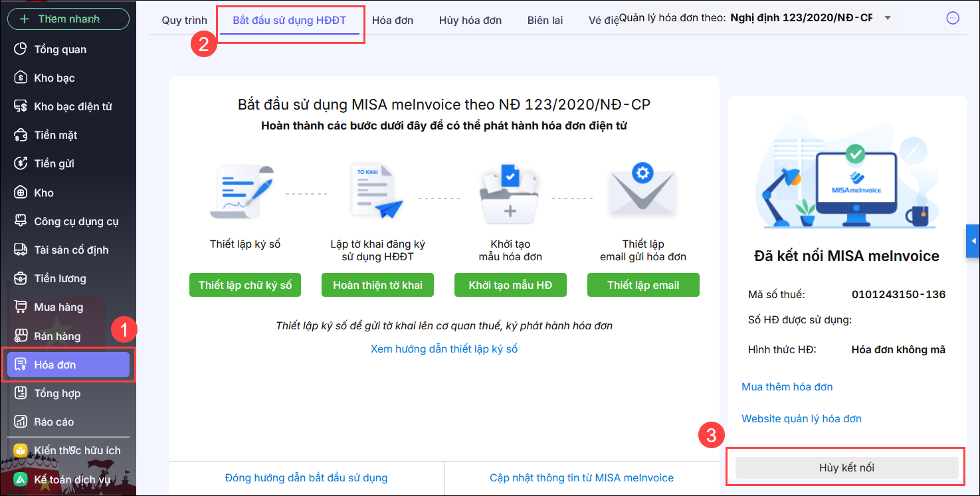The image size is (980, 496).
Task: Open the Tổng hợp icon
Action: click(x=21, y=393)
